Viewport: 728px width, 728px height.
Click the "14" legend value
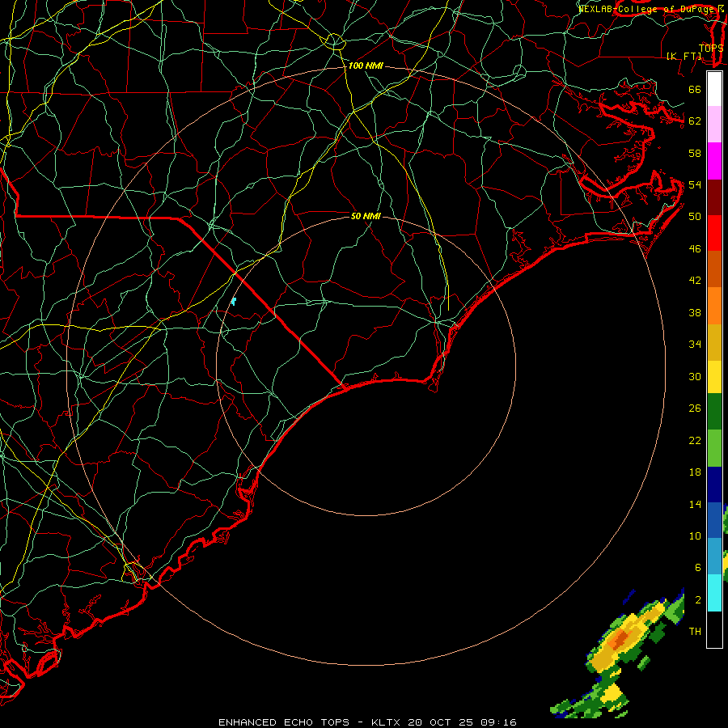click(x=695, y=504)
